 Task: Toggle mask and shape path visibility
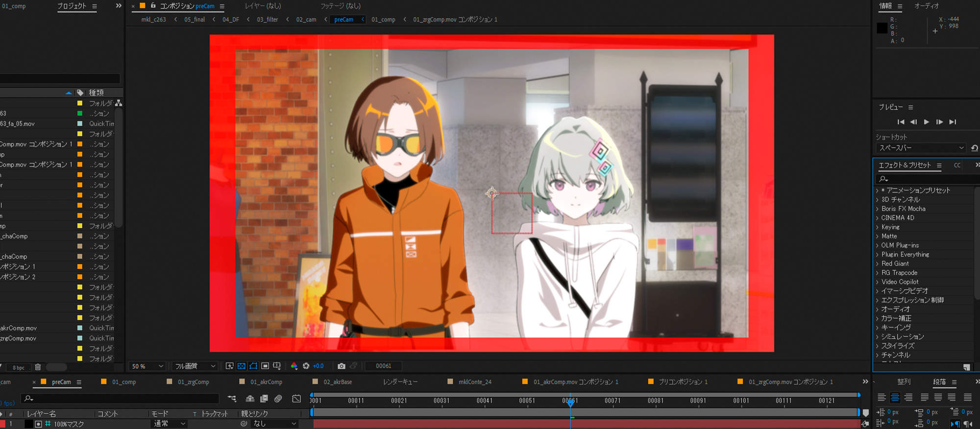[x=253, y=366]
